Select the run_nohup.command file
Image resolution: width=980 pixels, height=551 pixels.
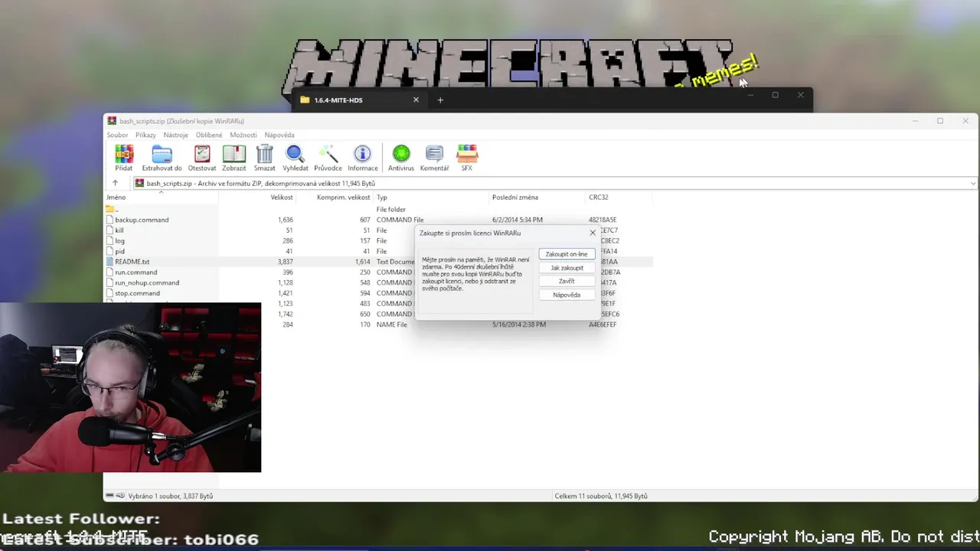point(147,282)
